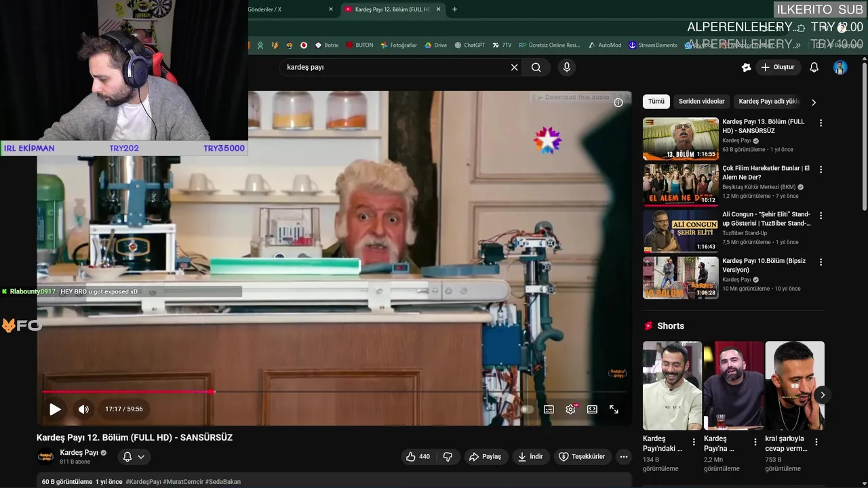The image size is (868, 488).
Task: Open menu for kral şarkıyla short
Action: [x=816, y=442]
